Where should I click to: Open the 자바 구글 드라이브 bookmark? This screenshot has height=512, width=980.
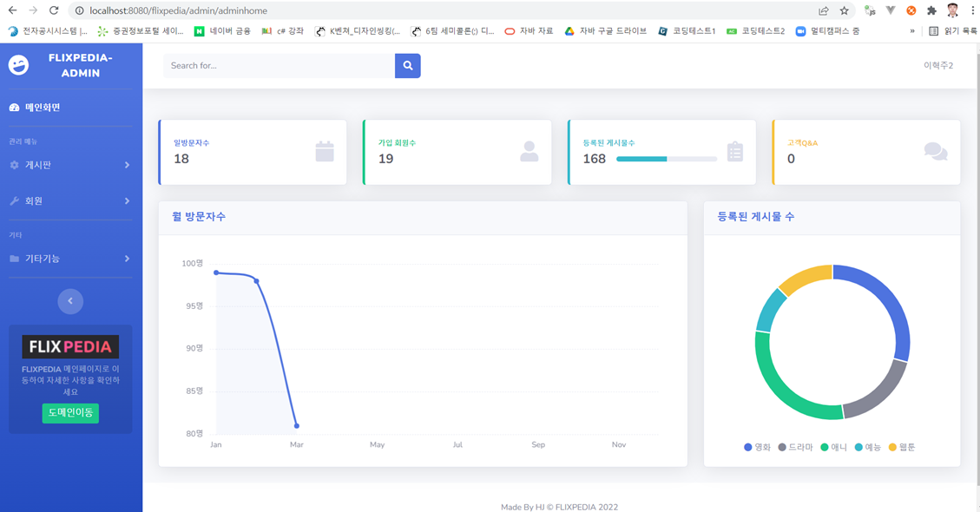coord(605,30)
